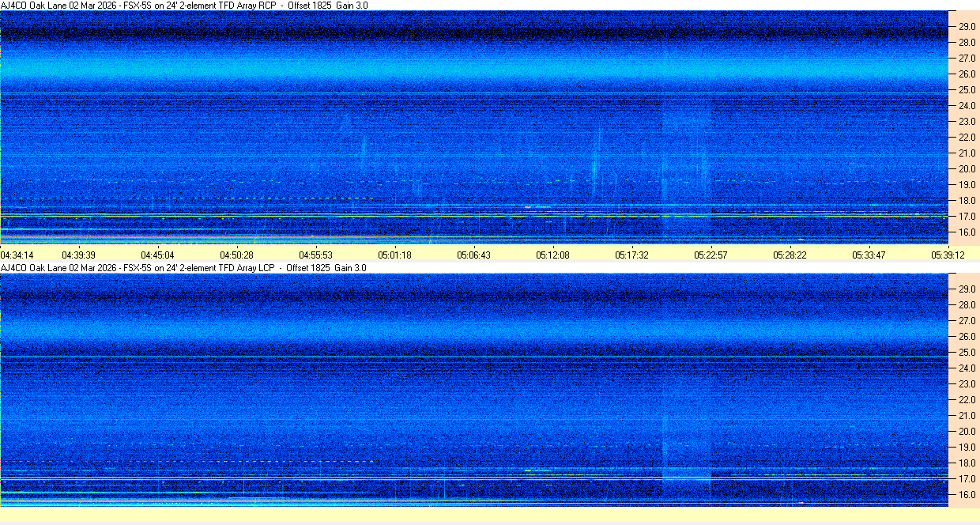Click 25.0 on the RCP frequency scale
Viewport: 980px width, 525px height.
click(x=967, y=90)
